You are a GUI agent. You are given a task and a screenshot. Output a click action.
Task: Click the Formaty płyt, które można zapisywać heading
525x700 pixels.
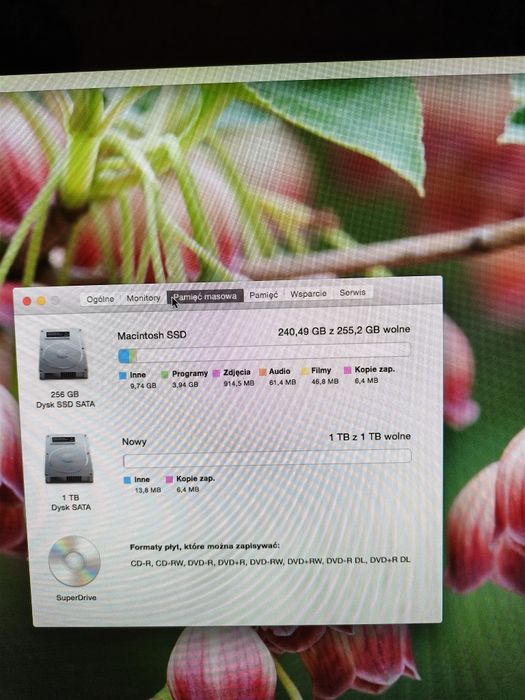(205, 547)
